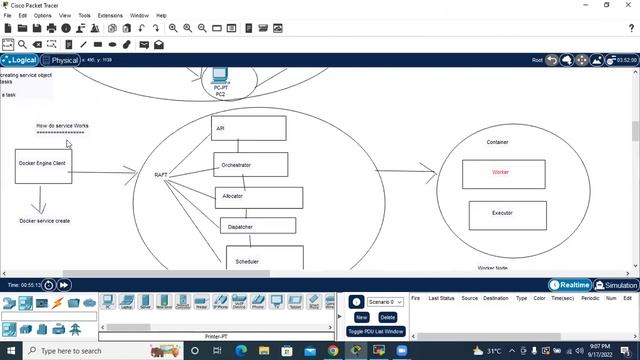The height and width of the screenshot is (360, 640).
Task: Select the Draw Line tool
Action: point(83,44)
